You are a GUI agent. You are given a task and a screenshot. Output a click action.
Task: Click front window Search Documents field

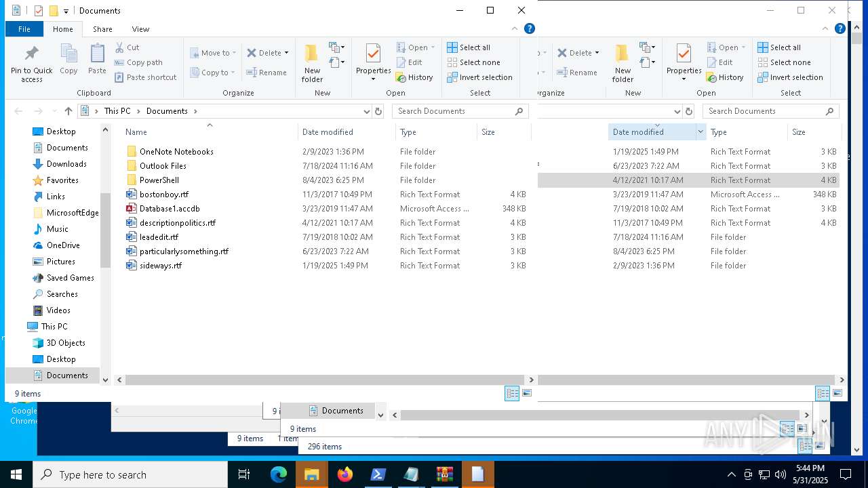(x=460, y=111)
